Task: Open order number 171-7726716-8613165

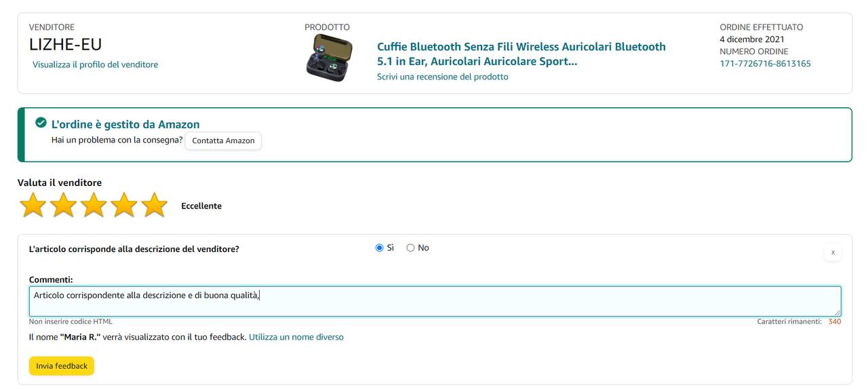Action: (x=765, y=64)
